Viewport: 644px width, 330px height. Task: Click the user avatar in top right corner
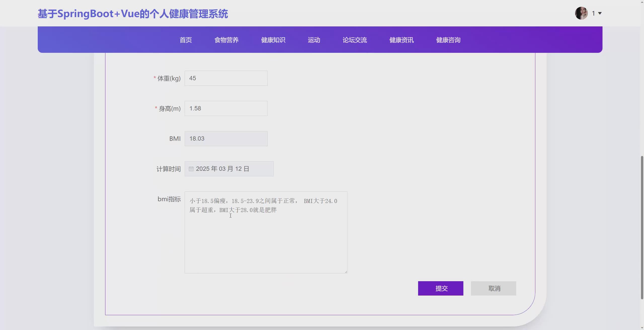click(x=581, y=13)
